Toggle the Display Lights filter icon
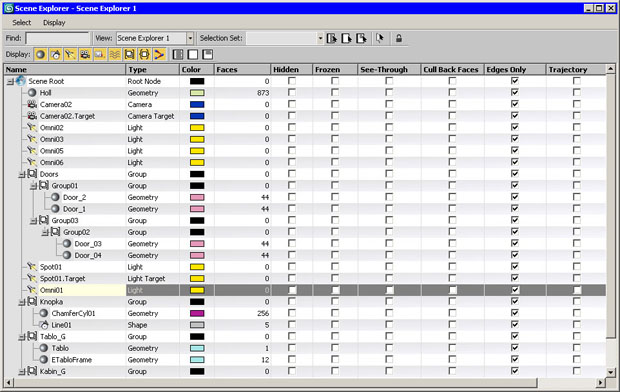620x392 pixels. [x=70, y=54]
